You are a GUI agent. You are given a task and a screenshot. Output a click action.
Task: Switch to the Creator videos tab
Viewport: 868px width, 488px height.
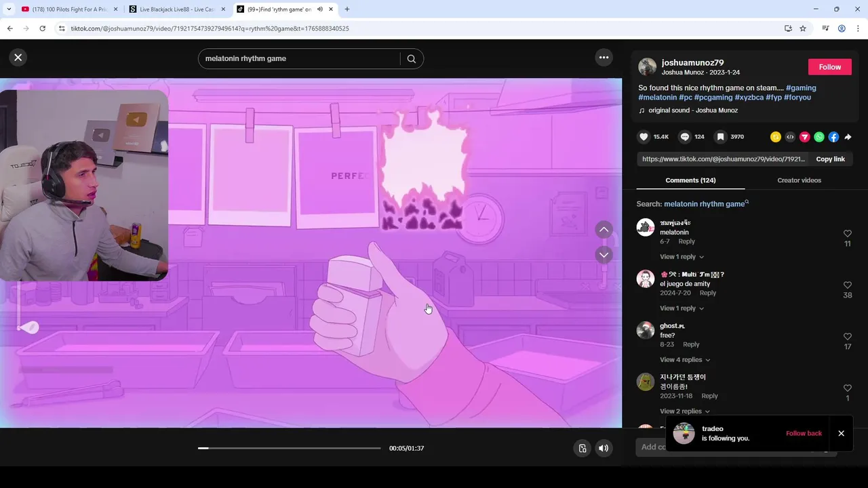click(x=799, y=180)
